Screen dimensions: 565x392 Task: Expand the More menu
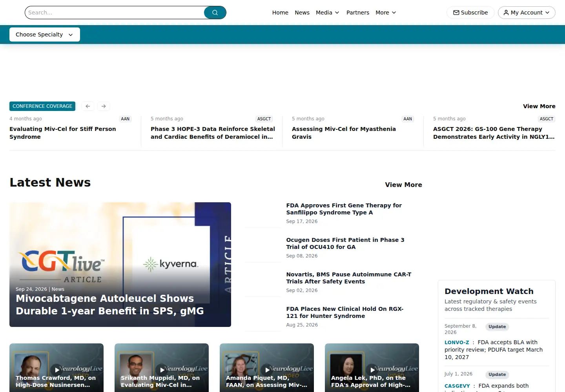(x=386, y=13)
